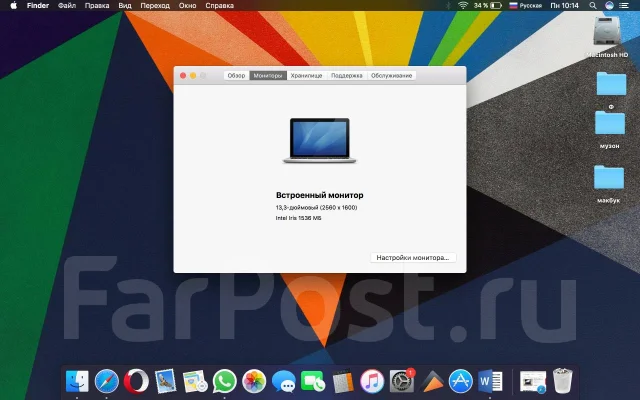Open the Файл menu
This screenshot has height=400, width=640.
click(x=67, y=6)
